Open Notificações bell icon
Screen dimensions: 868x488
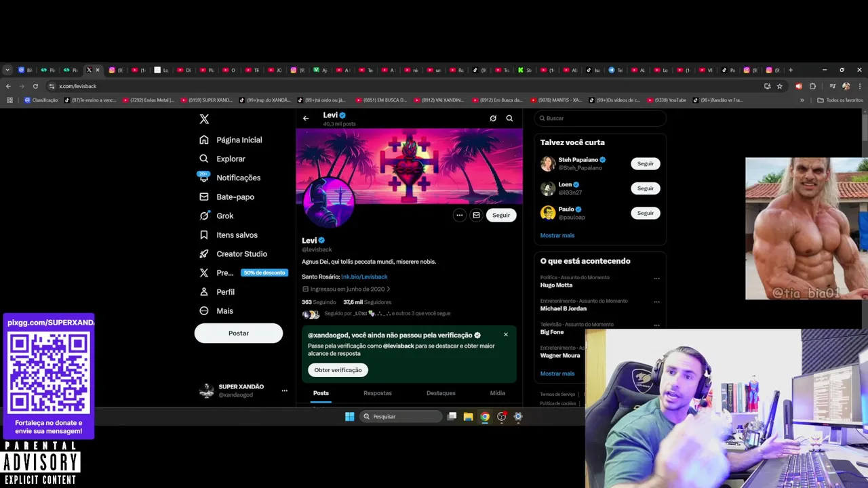(x=204, y=178)
